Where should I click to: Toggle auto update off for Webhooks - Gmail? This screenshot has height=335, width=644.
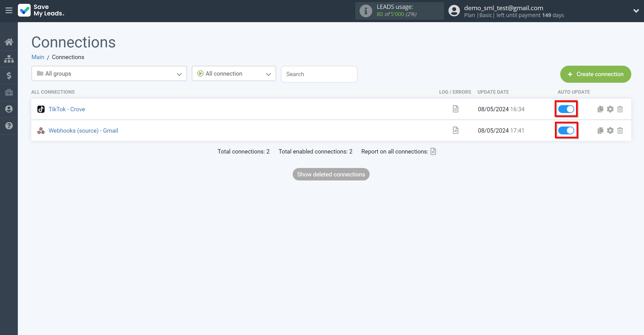click(566, 130)
